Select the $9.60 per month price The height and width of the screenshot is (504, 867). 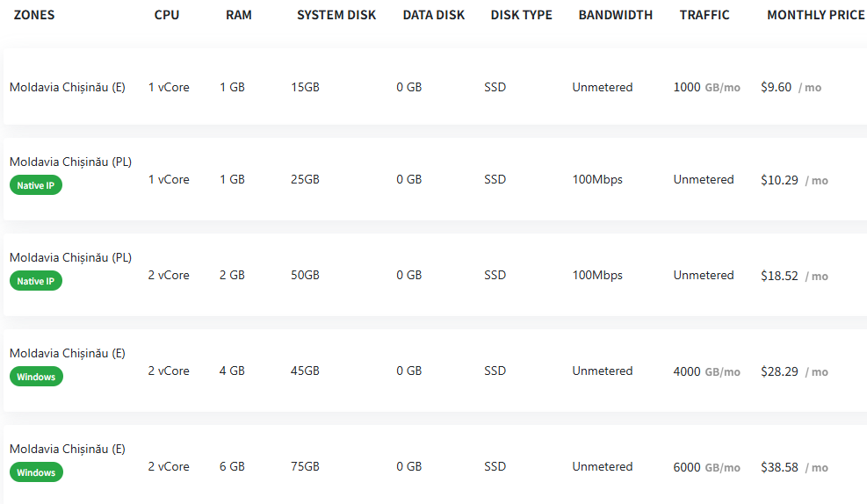777,88
